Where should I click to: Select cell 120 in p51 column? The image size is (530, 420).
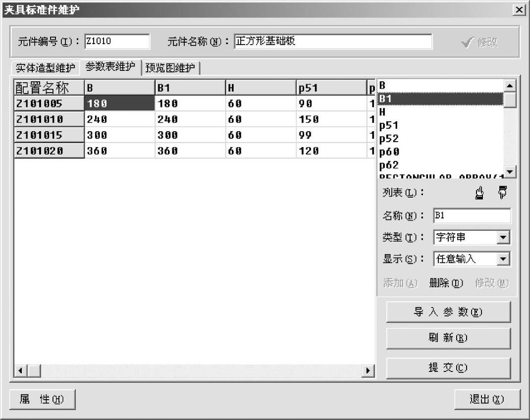331,151
